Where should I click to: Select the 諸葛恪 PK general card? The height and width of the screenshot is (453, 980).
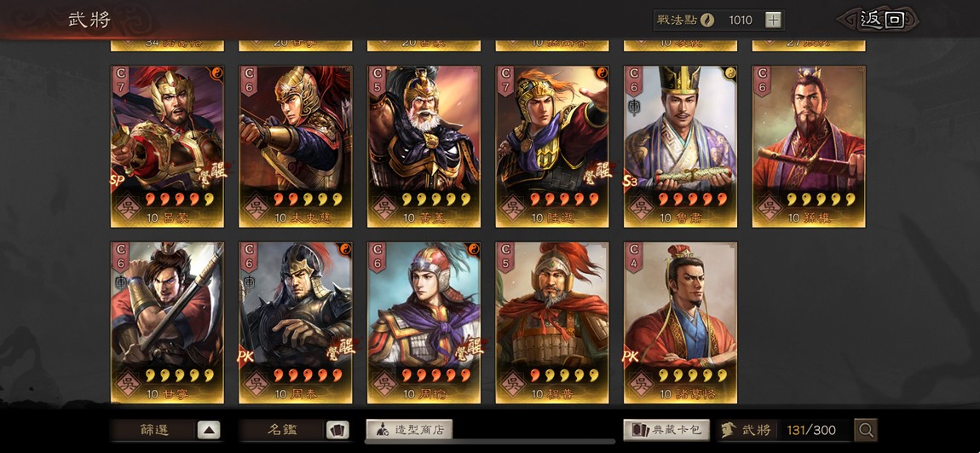(681, 322)
